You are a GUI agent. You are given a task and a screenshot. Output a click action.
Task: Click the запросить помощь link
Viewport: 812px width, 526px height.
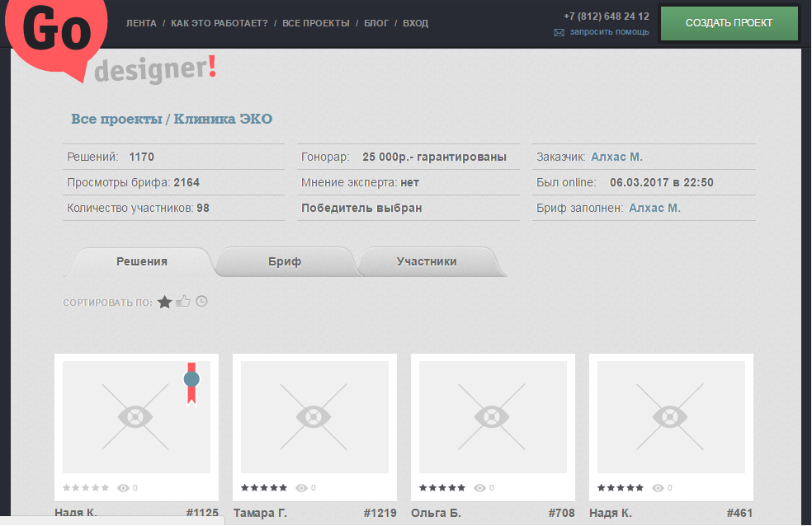click(x=610, y=32)
